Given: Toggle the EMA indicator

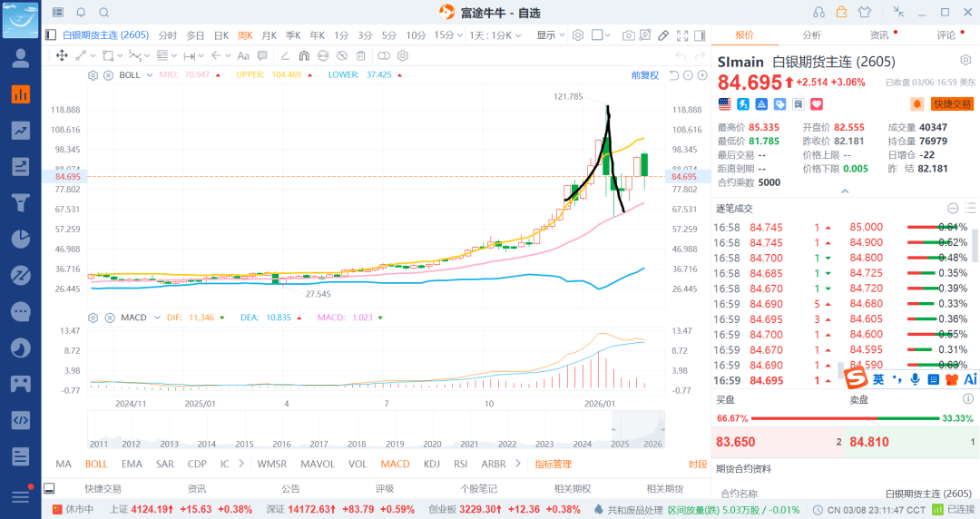Looking at the screenshot, I should [x=132, y=464].
